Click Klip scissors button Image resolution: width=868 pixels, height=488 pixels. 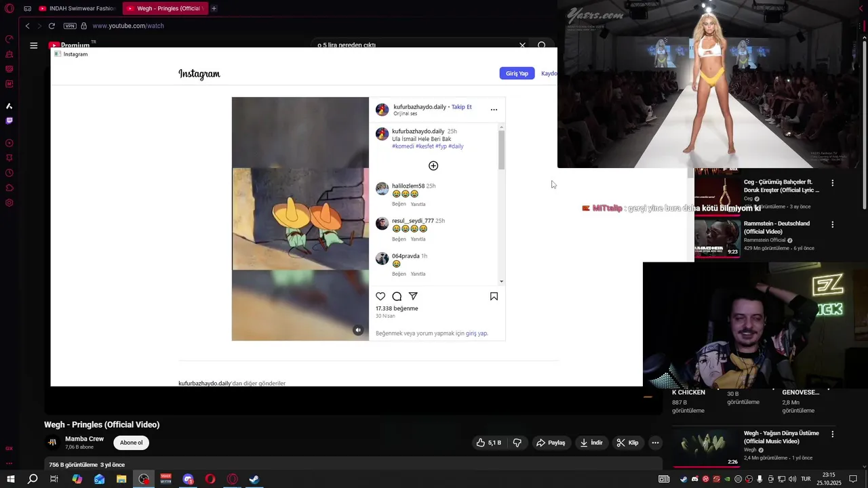tap(627, 443)
